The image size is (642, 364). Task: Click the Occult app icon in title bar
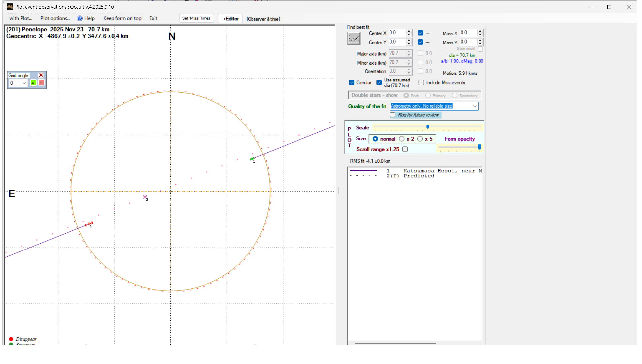10,7
